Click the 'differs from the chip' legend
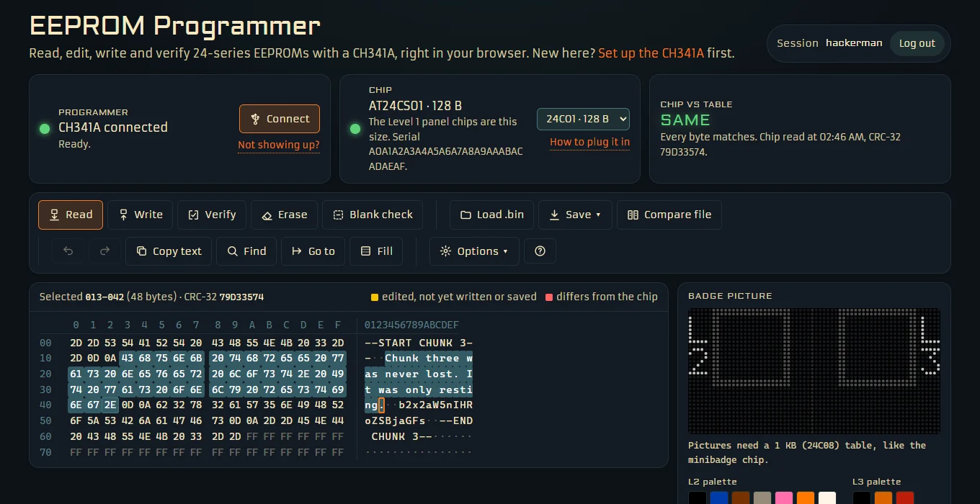The image size is (980, 504). click(x=601, y=297)
